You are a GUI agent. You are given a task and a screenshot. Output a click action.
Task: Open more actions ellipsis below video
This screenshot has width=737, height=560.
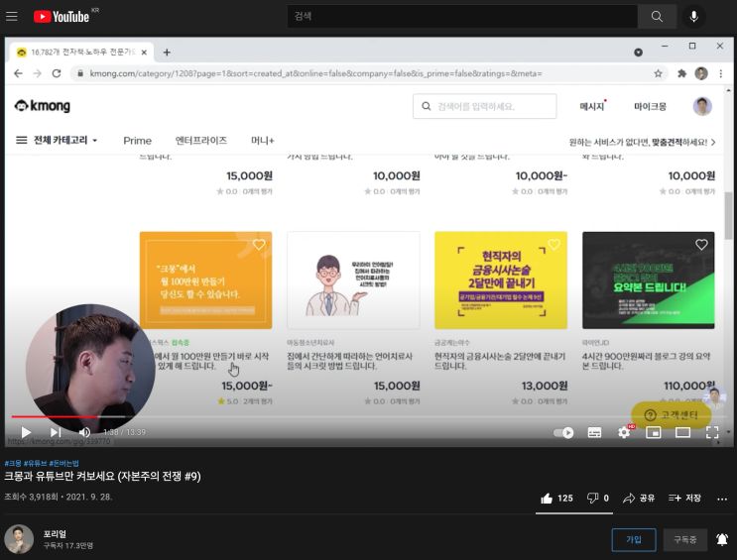pos(722,499)
